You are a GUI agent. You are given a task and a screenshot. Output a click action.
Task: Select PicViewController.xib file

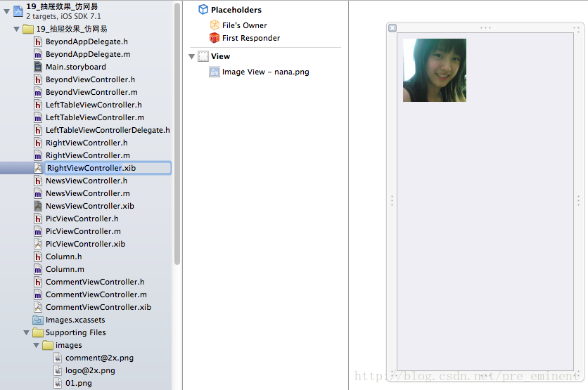coord(85,244)
